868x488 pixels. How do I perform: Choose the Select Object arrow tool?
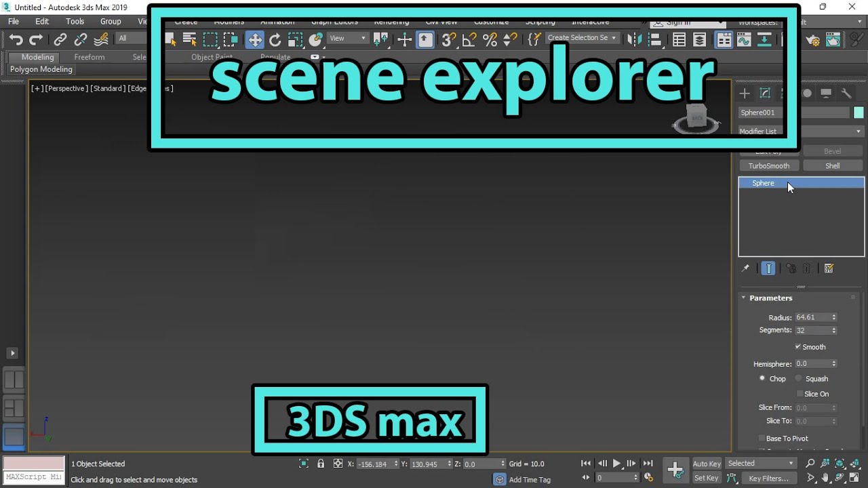tap(170, 39)
